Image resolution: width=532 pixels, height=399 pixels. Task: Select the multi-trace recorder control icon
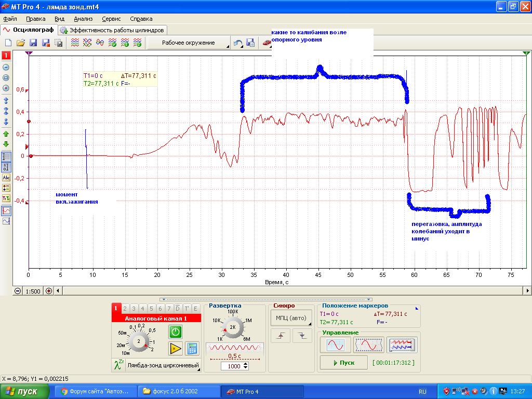pos(402,345)
